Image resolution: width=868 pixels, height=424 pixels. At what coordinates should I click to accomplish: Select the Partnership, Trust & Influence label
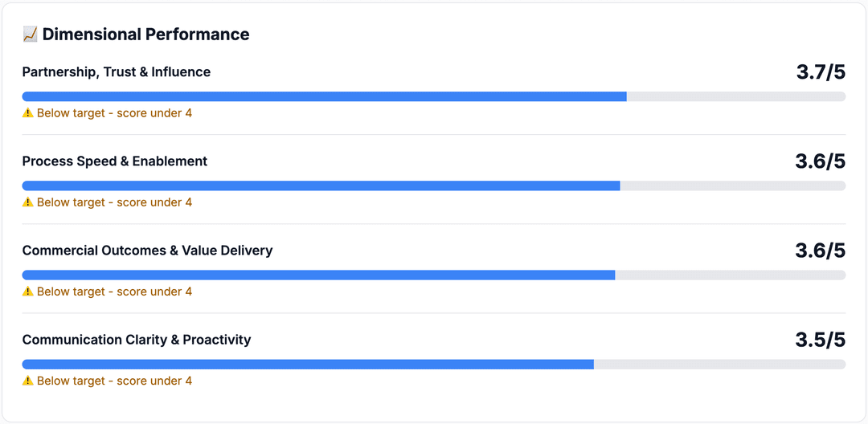[117, 72]
